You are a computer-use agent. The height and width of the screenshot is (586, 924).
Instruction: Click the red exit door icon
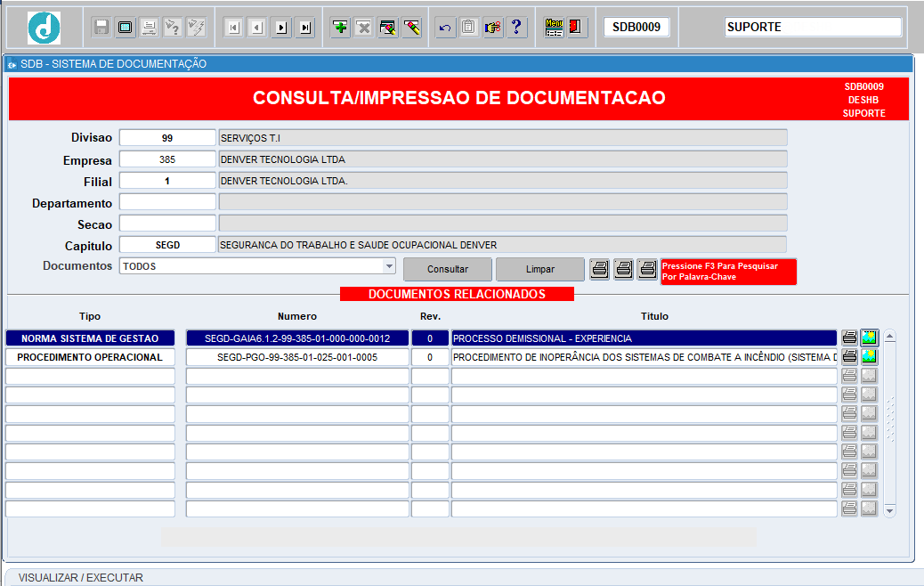point(577,28)
